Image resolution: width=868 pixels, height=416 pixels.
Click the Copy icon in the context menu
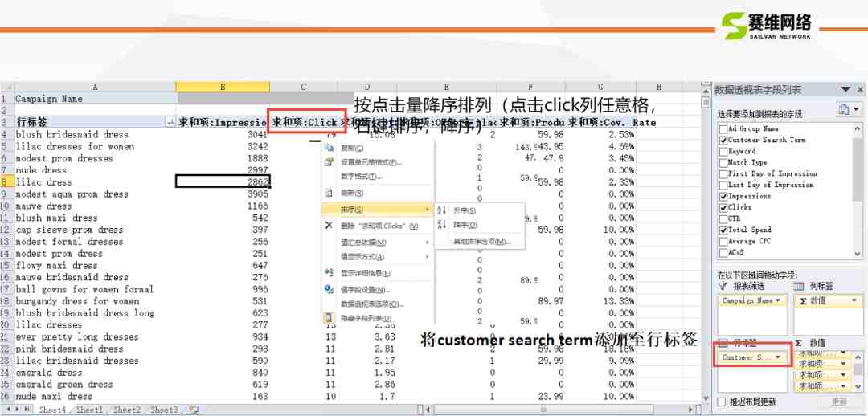329,149
